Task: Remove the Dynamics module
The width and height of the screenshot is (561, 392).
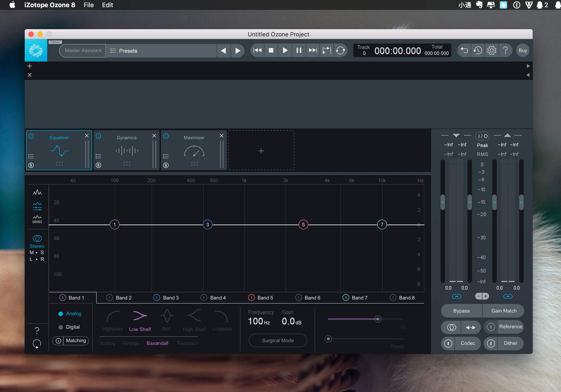Action: (154, 136)
